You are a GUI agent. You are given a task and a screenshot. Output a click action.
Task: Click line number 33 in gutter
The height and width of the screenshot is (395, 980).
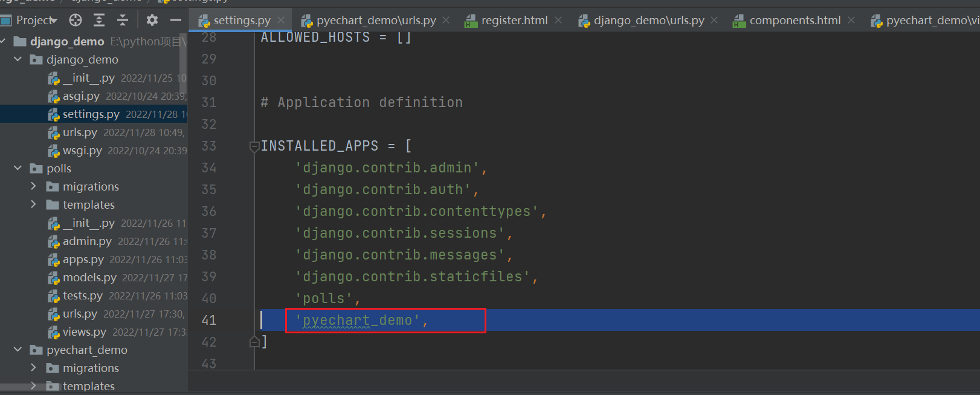208,146
